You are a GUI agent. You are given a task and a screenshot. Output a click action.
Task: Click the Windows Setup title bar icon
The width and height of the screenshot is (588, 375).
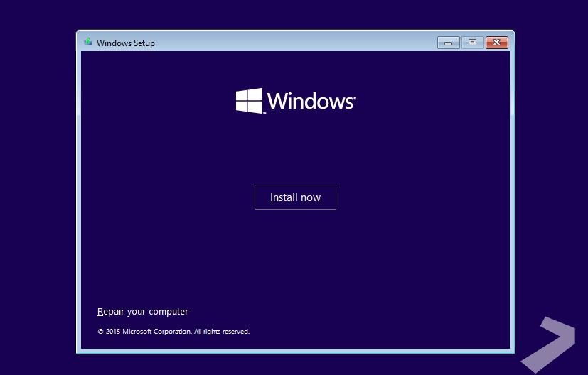click(x=88, y=43)
